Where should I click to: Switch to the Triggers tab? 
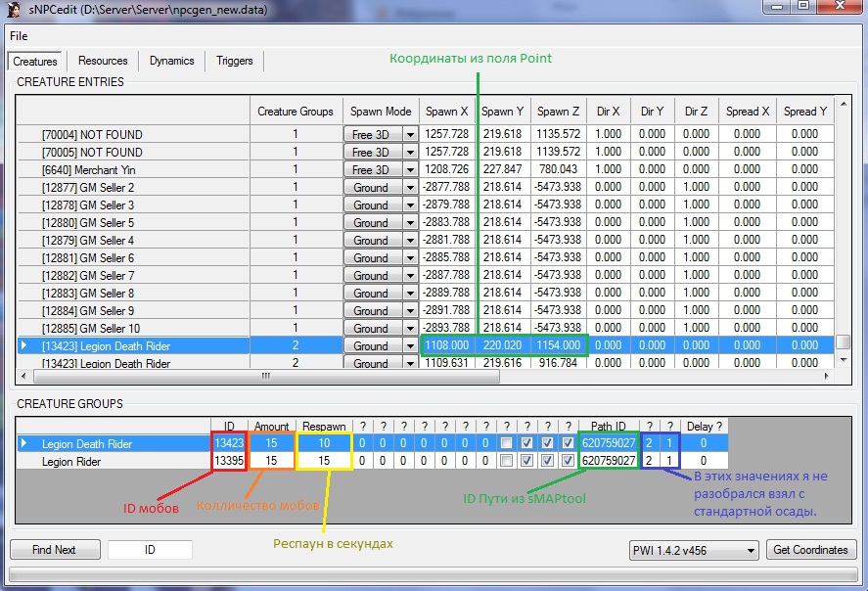[x=234, y=61]
